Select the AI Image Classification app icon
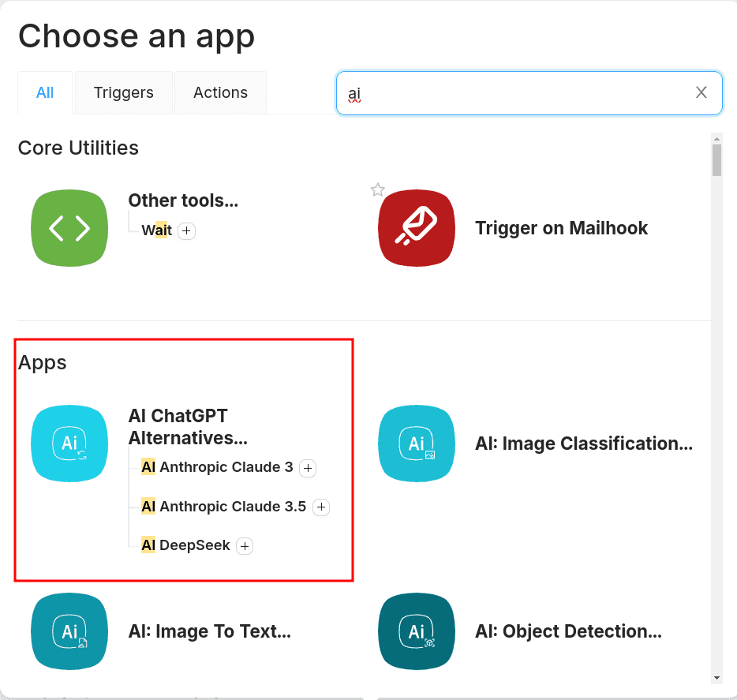Image resolution: width=737 pixels, height=700 pixels. click(417, 444)
